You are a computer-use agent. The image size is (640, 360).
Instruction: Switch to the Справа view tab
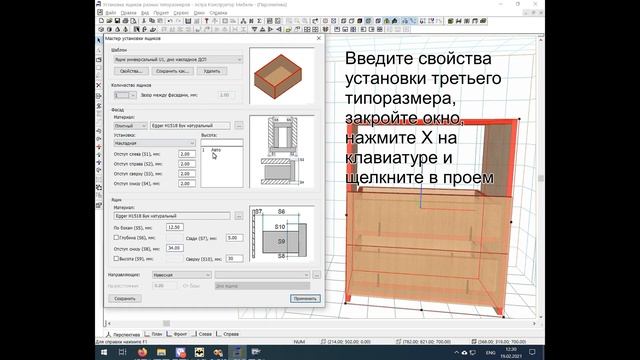tap(228, 334)
